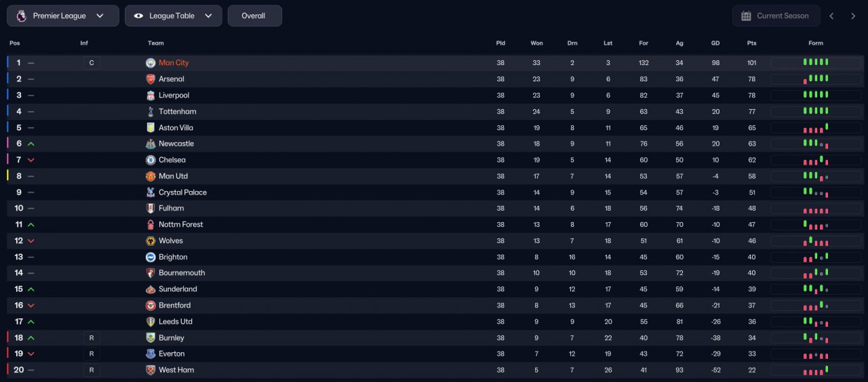868x382 pixels.
Task: Click the Arsenal club crest
Action: click(x=151, y=79)
